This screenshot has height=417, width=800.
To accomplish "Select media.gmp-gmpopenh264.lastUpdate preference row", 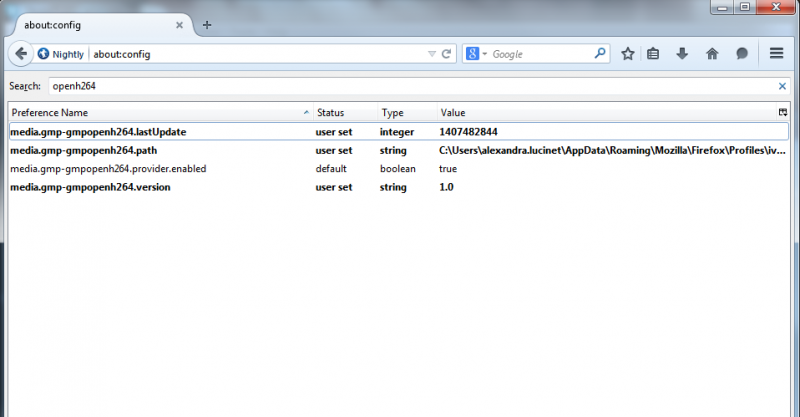I will 399,132.
